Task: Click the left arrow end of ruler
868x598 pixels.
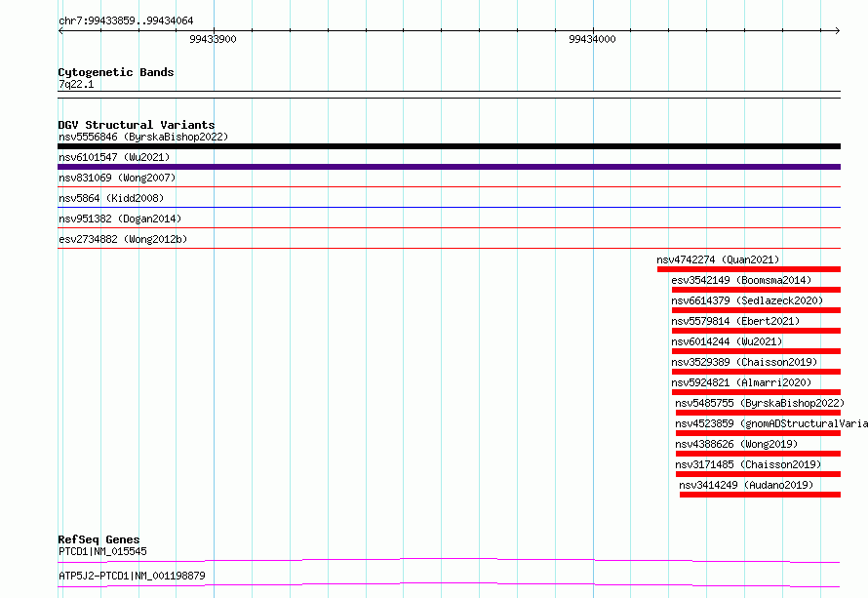Action: coord(60,31)
